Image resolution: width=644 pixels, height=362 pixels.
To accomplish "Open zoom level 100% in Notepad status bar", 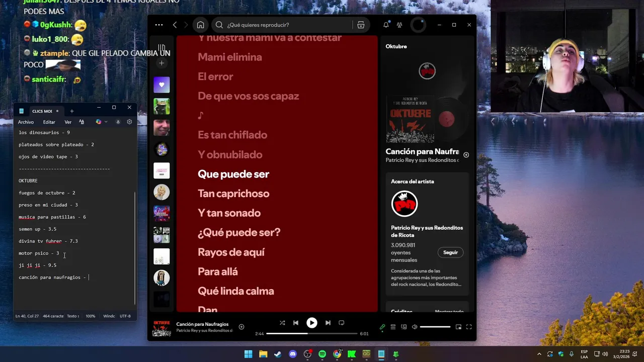I will [91, 316].
